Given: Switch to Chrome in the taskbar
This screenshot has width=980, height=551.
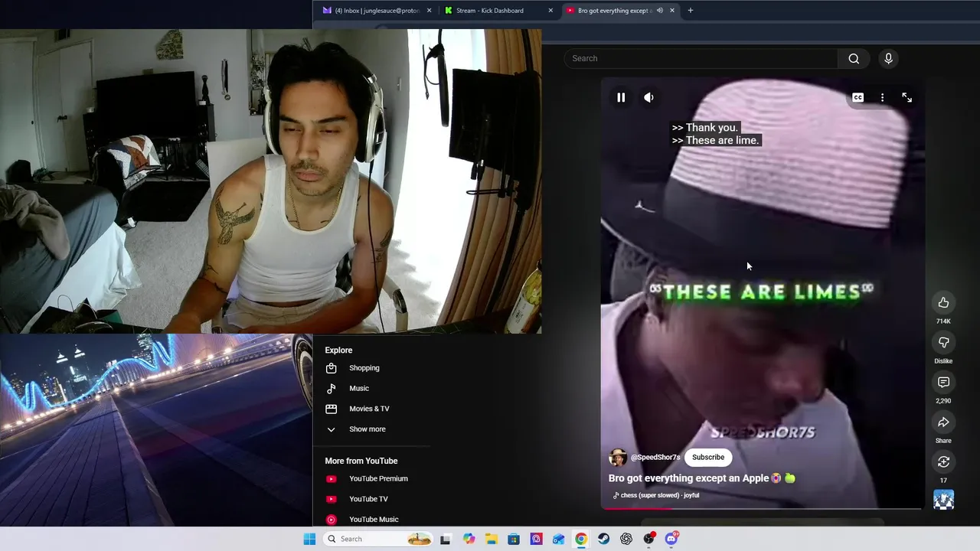Looking at the screenshot, I should pyautogui.click(x=581, y=539).
